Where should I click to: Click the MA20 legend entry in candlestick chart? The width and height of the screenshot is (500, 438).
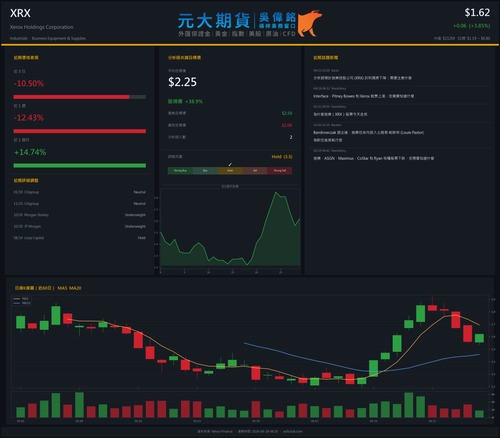coord(22,303)
